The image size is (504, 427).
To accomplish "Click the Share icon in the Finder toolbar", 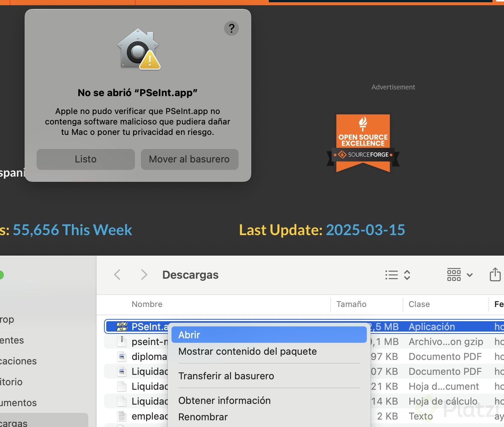I will tap(495, 275).
